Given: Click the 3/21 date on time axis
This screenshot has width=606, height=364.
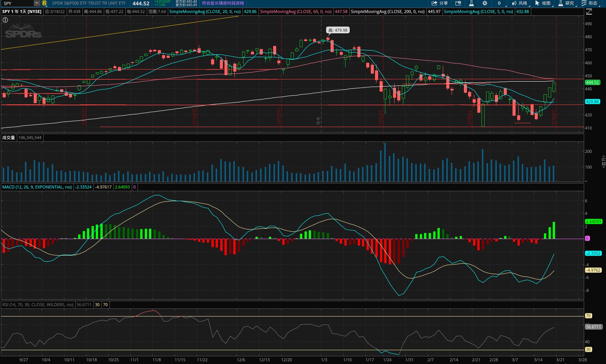Looking at the screenshot, I should click(x=560, y=360).
